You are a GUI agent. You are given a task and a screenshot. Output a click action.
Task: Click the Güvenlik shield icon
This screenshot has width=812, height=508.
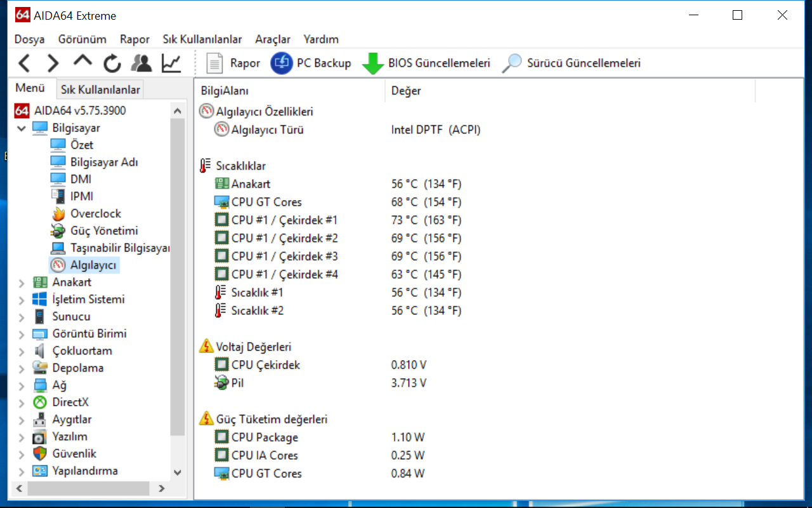coord(40,454)
